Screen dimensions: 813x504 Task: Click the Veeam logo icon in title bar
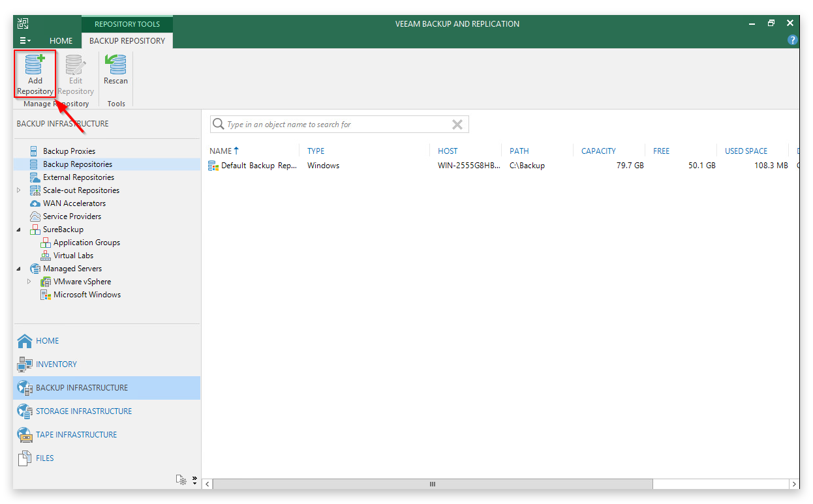23,23
